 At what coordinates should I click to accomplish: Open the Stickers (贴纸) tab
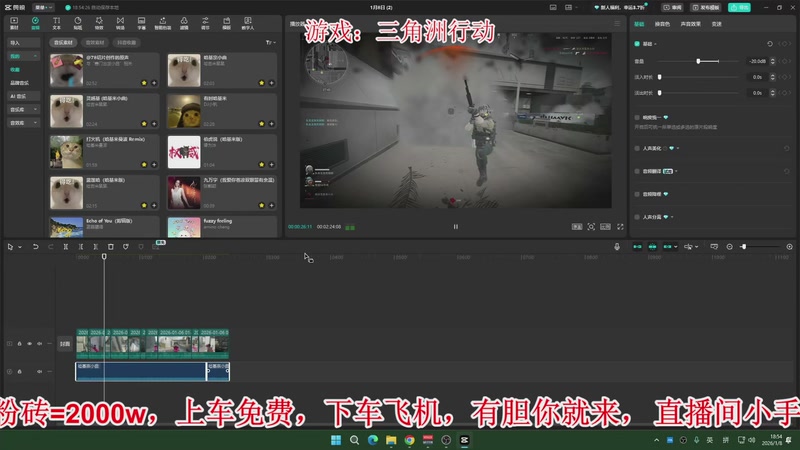click(78, 23)
